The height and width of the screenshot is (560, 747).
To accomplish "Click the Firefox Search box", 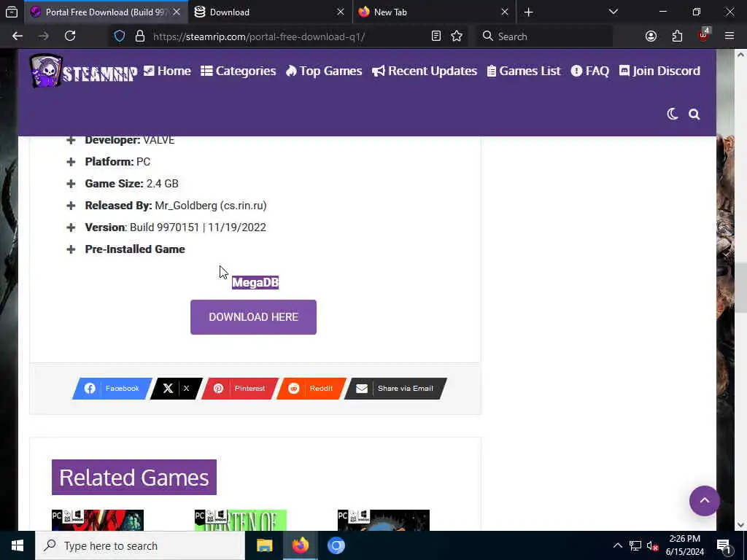I will tap(544, 36).
